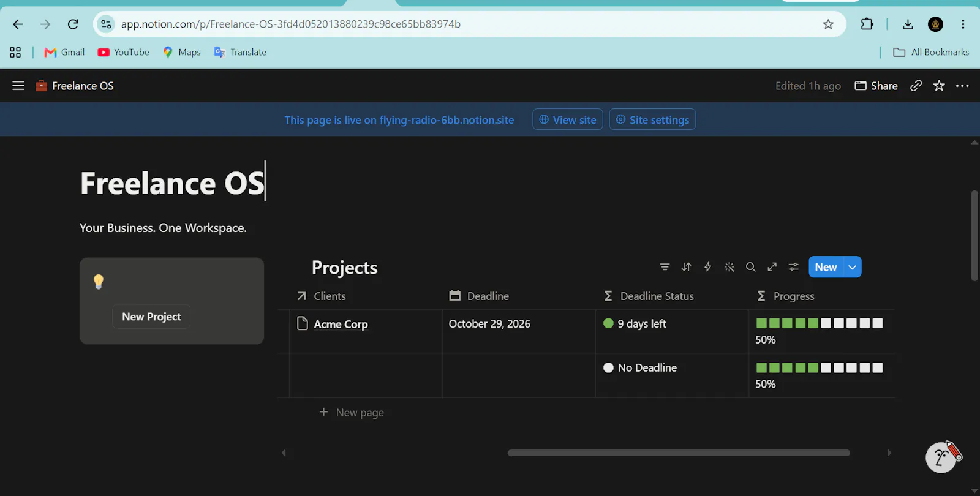Open Projects database in full page
Image resolution: width=980 pixels, height=496 pixels.
point(772,267)
